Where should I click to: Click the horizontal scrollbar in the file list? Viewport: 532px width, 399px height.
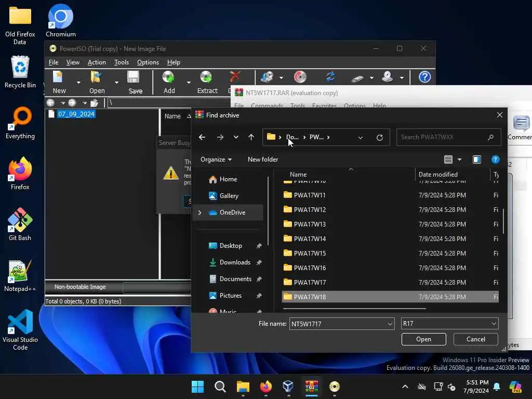354,309
